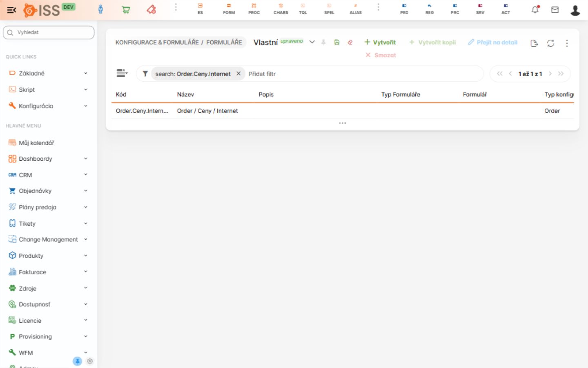
Task: Sort by Kód column header
Action: (x=121, y=94)
